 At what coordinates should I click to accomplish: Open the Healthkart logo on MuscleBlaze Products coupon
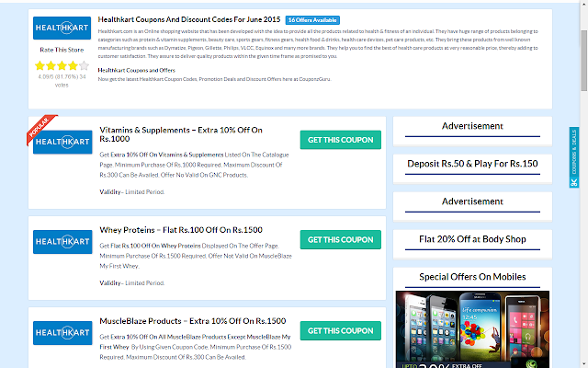[x=62, y=333]
